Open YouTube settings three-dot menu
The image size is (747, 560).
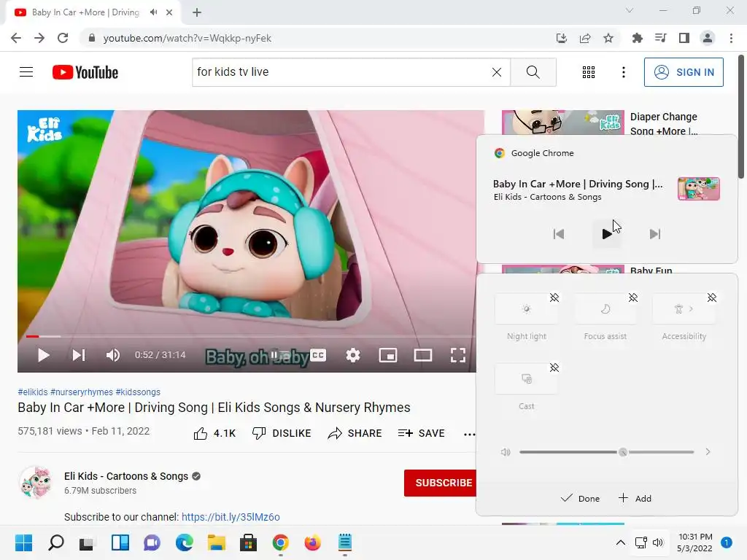pyautogui.click(x=623, y=72)
